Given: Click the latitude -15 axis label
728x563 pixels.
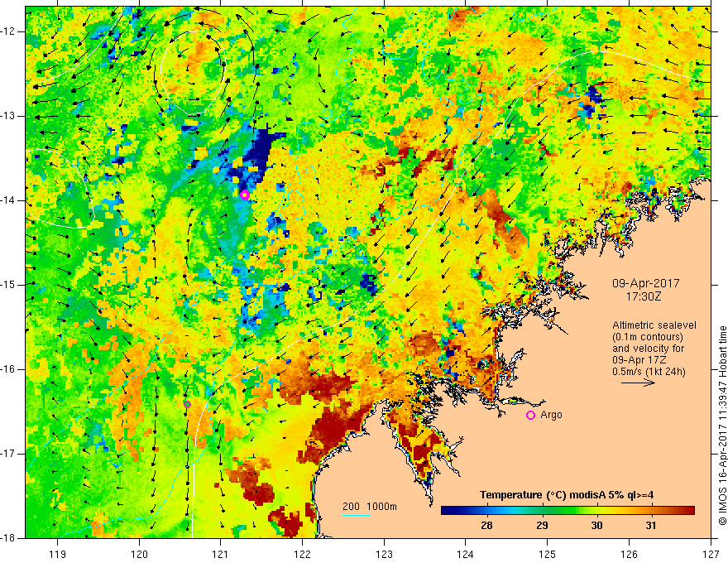Looking at the screenshot, I should click(9, 285).
